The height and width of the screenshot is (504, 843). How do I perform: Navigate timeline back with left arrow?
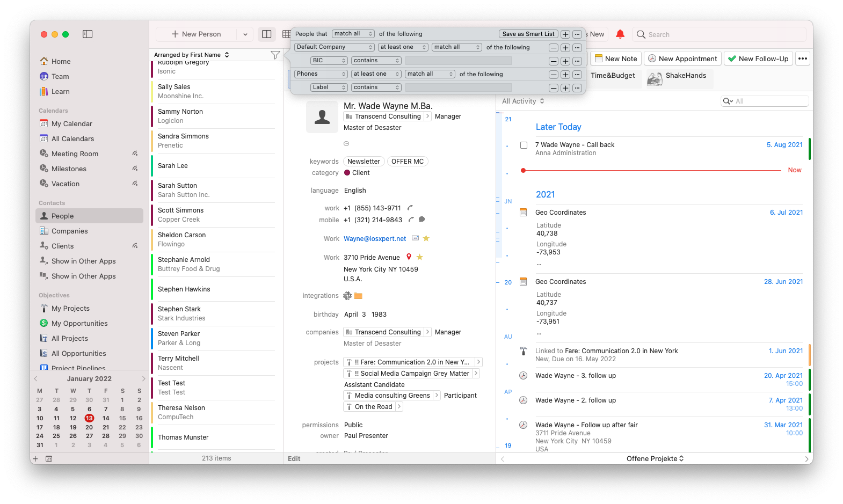coord(503,459)
